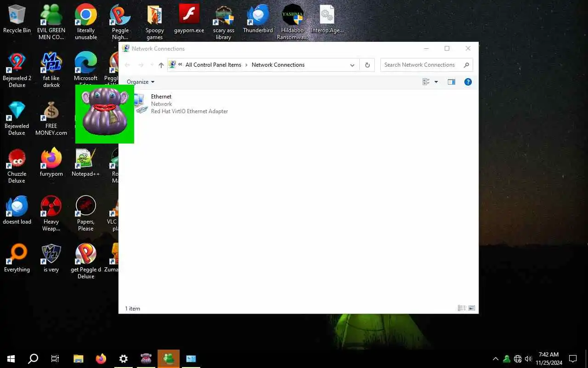Open Settings gear on the taskbar
The image size is (588, 368).
point(124,359)
